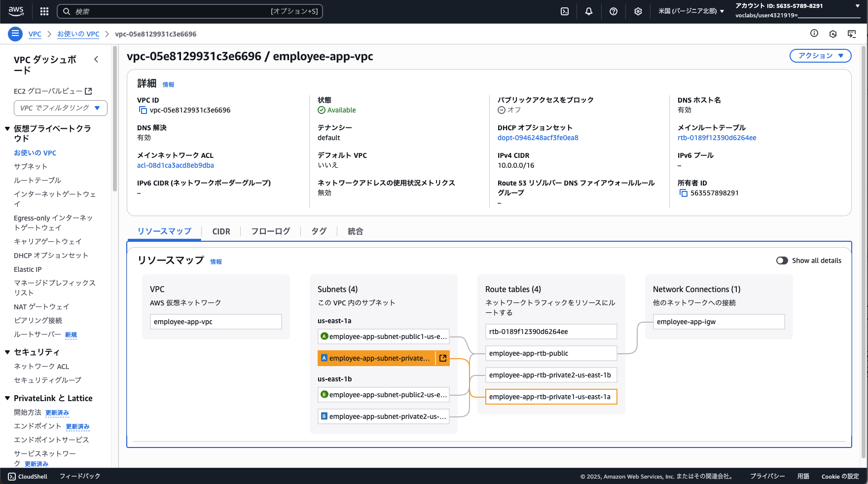
Task: Switch to the フローログ tab
Action: tap(271, 231)
